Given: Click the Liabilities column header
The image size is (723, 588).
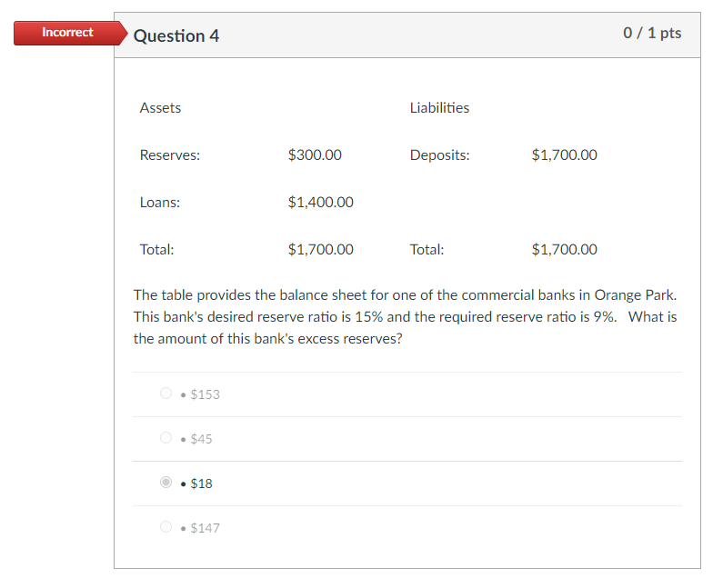Looking at the screenshot, I should (x=439, y=108).
